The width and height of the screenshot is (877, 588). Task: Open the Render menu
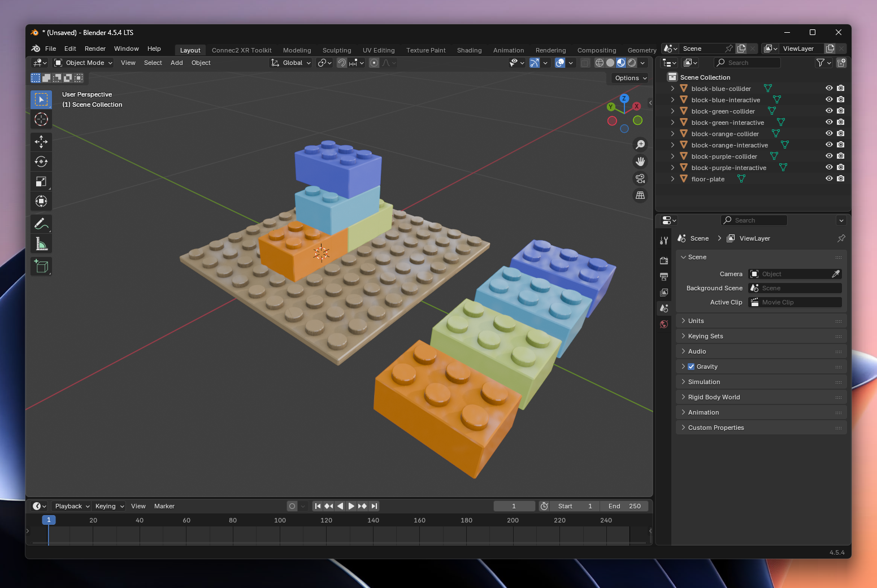click(x=95, y=49)
